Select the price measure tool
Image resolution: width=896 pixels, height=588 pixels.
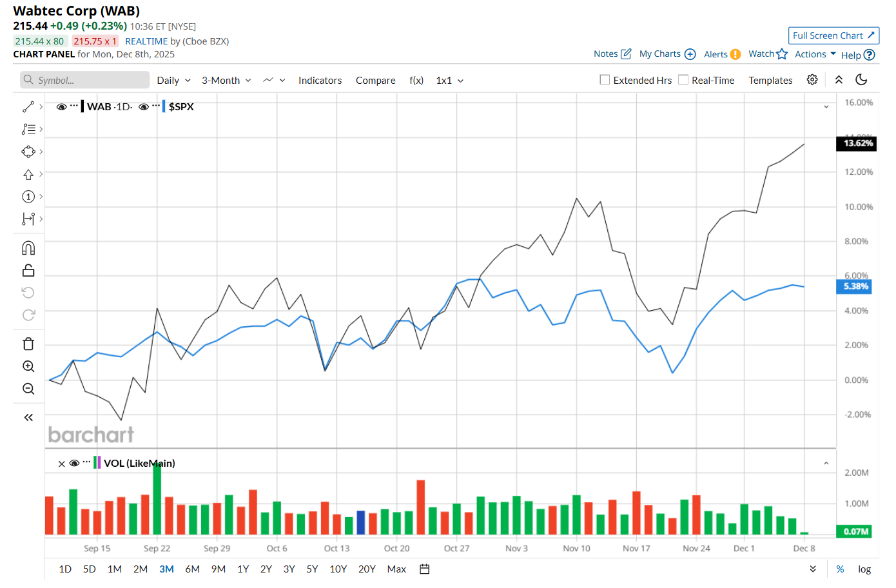click(28, 219)
